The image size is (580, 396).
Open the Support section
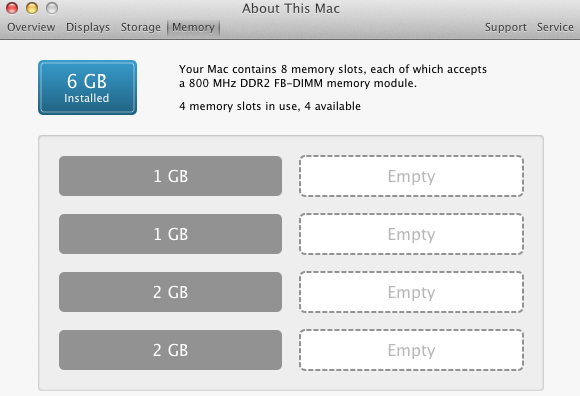point(506,27)
